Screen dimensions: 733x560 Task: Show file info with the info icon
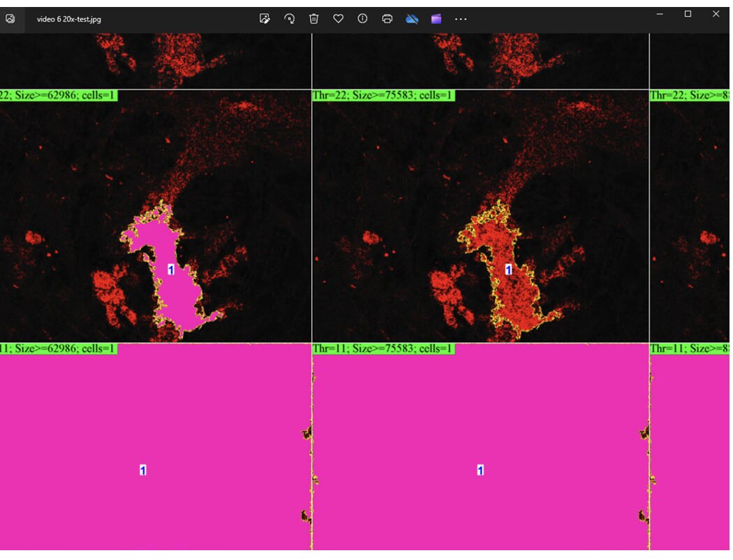pos(362,19)
